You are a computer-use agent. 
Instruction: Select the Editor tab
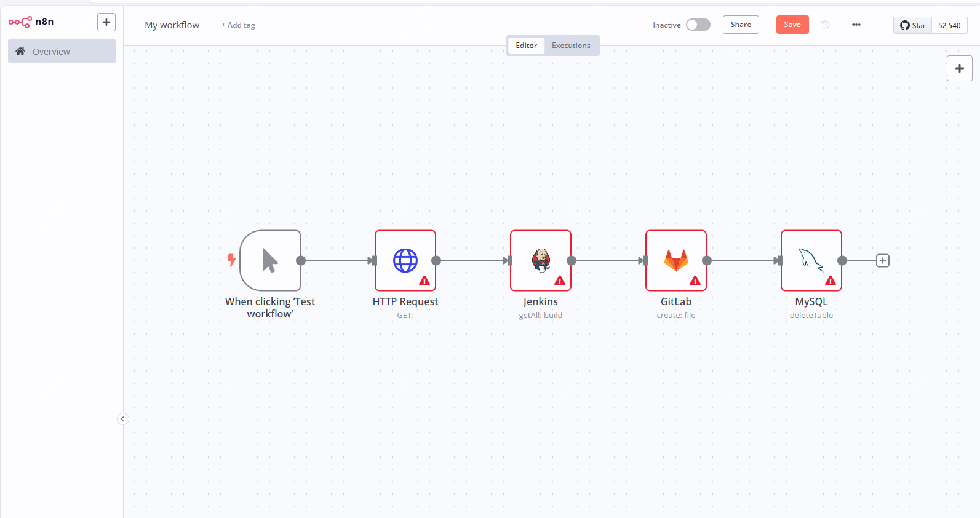[526, 46]
